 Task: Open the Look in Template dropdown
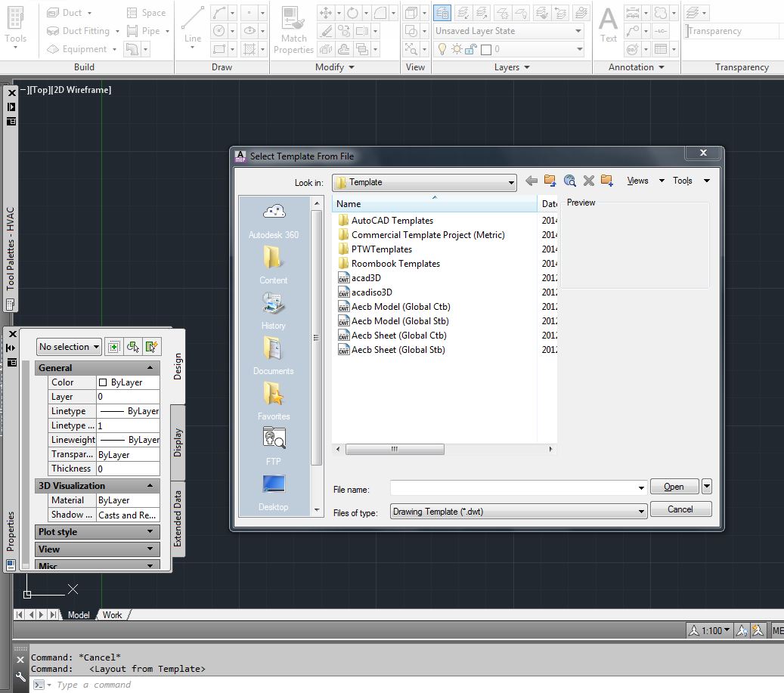pos(424,182)
